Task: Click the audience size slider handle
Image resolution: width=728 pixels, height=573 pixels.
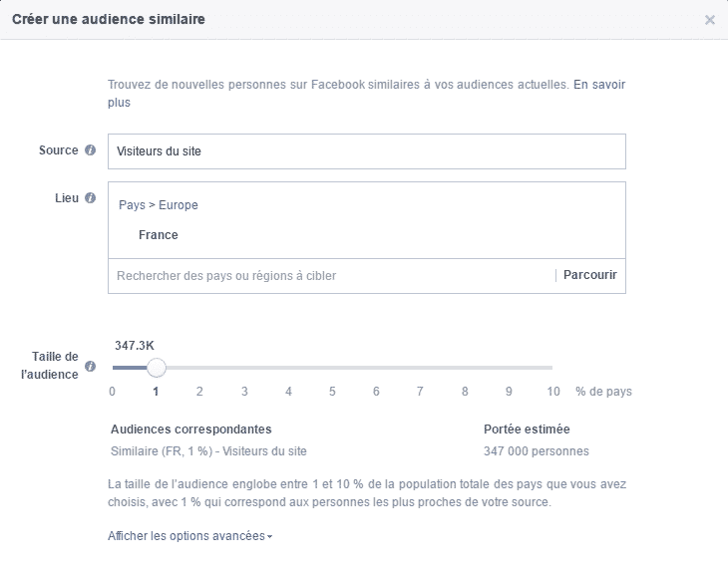Action: click(x=156, y=368)
